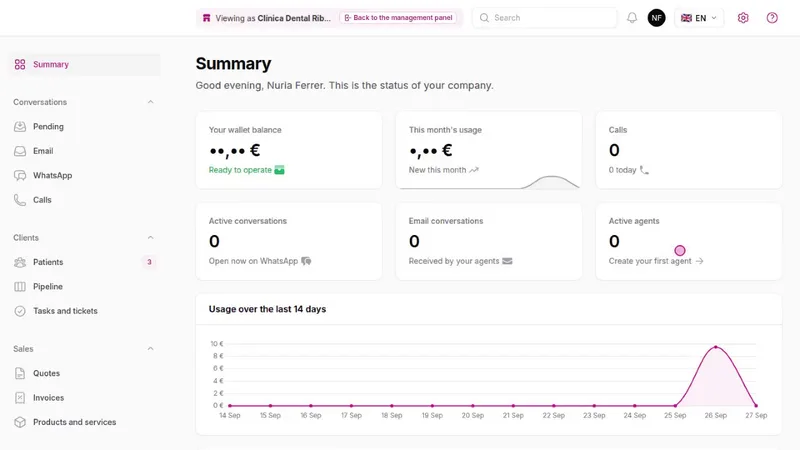Open the help question mark icon
The width and height of the screenshot is (800, 450).
click(772, 18)
